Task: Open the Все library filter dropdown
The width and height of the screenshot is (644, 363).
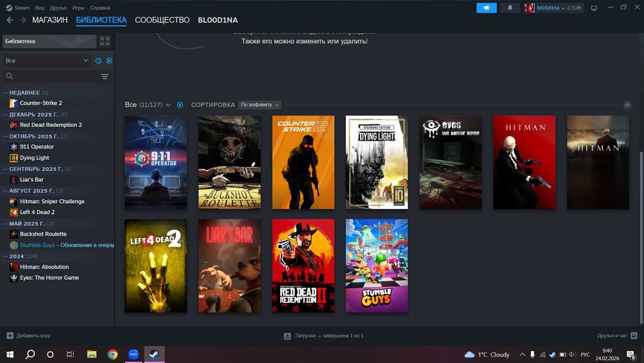Action: pos(46,61)
